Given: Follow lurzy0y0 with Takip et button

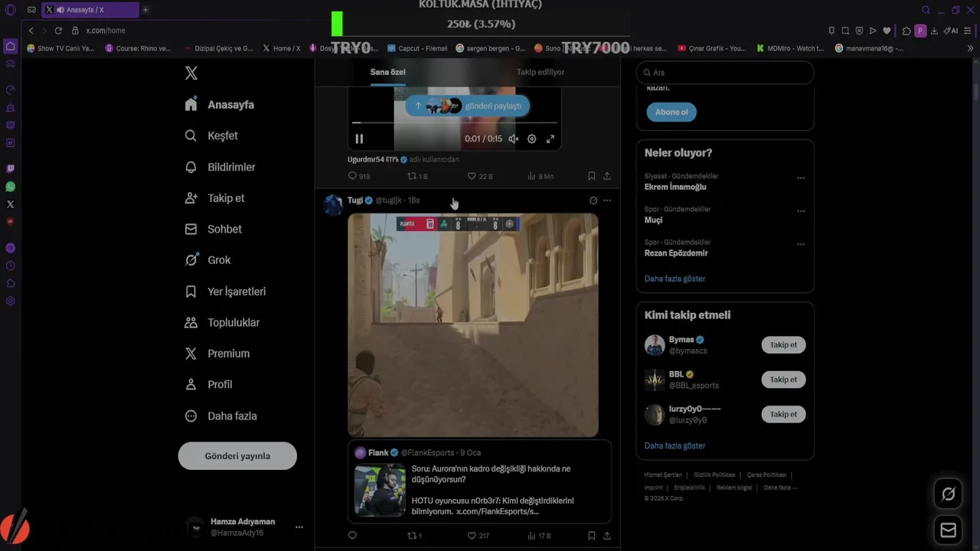Looking at the screenshot, I should coord(783,414).
